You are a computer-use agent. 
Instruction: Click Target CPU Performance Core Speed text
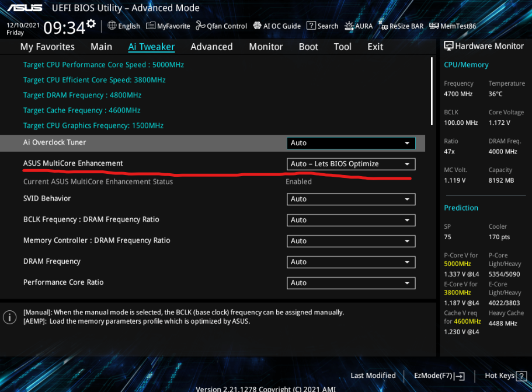(103, 65)
